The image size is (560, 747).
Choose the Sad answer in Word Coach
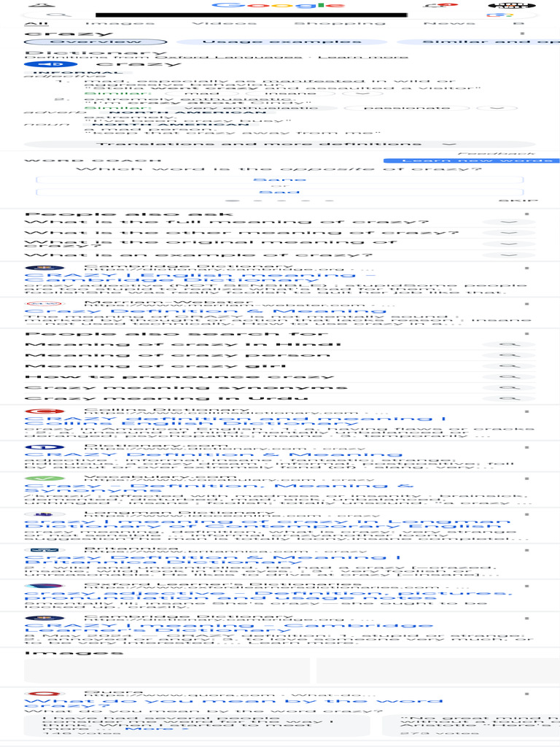[279, 192]
